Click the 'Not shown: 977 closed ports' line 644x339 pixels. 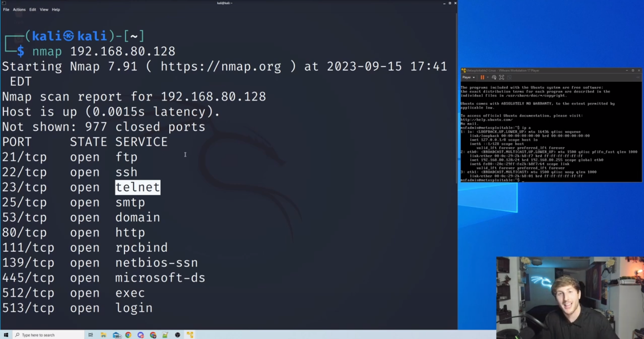(104, 127)
